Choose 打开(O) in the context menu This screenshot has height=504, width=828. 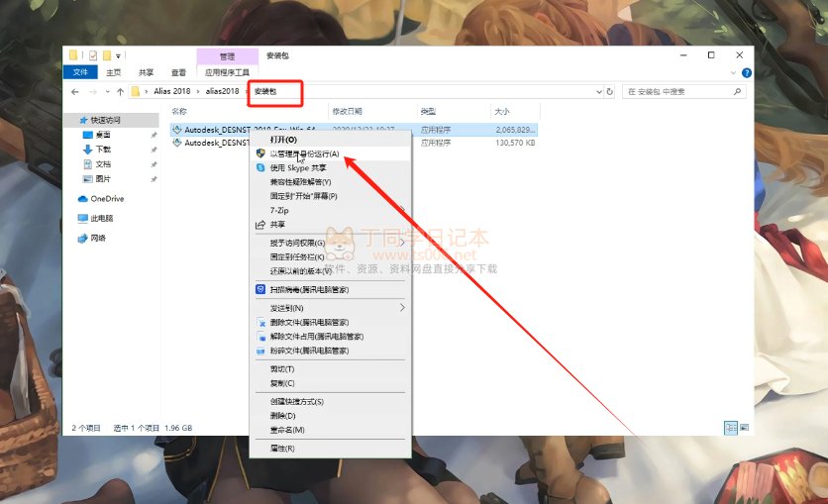[330, 140]
